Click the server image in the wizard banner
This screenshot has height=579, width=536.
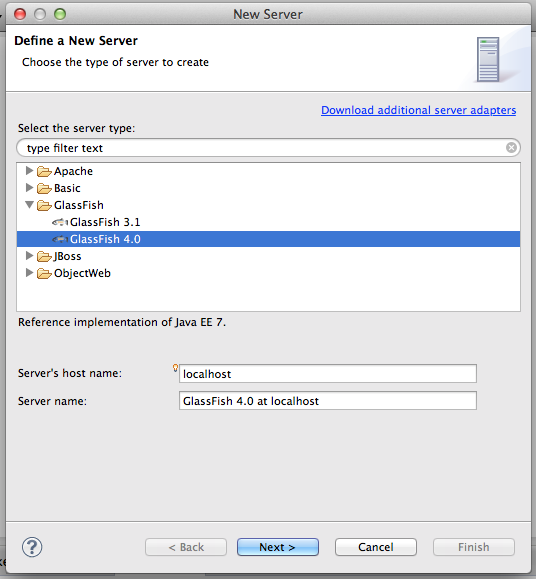[488, 59]
